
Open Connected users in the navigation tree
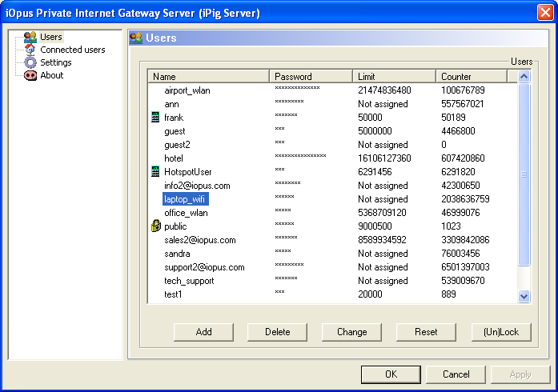pyautogui.click(x=73, y=50)
